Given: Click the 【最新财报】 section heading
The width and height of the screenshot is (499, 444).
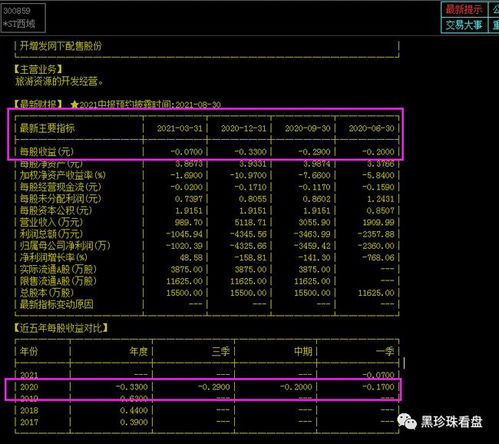Looking at the screenshot, I should (38, 104).
